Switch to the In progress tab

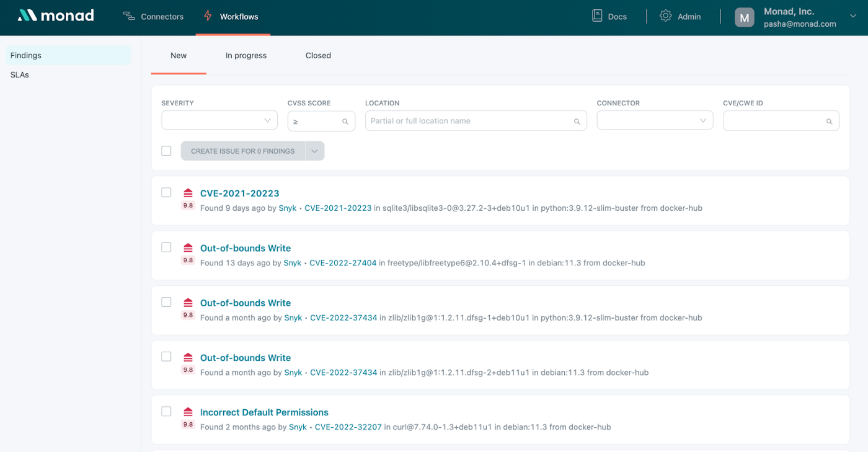tap(246, 56)
